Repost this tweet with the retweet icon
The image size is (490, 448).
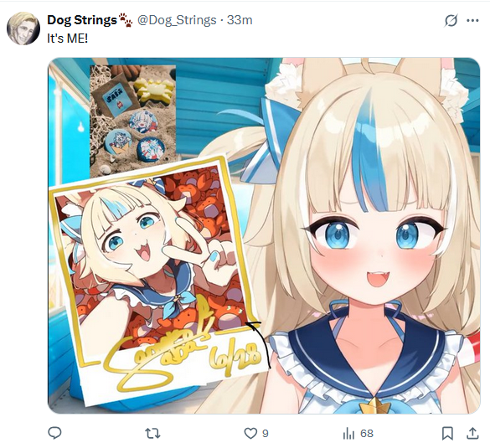pos(152,434)
